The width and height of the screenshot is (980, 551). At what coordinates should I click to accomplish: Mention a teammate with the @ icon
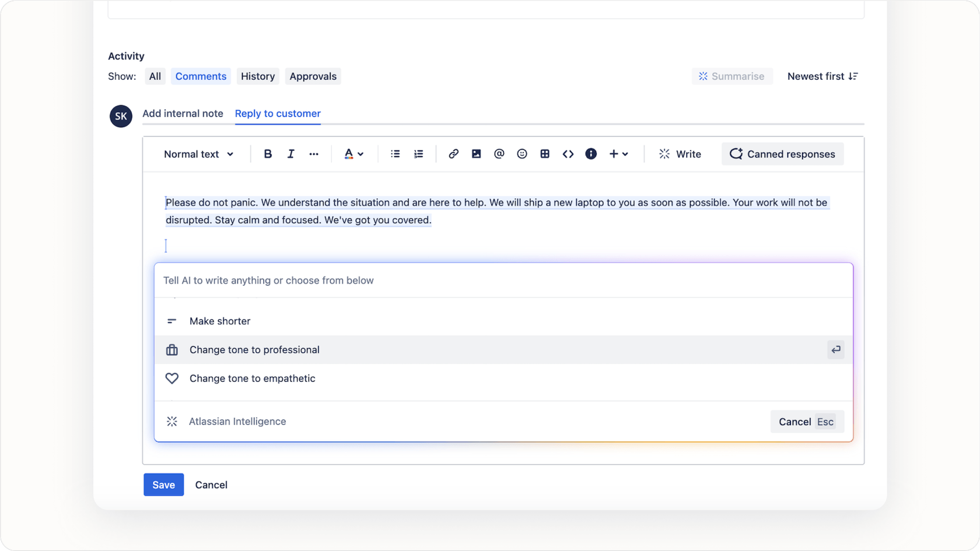click(x=499, y=154)
